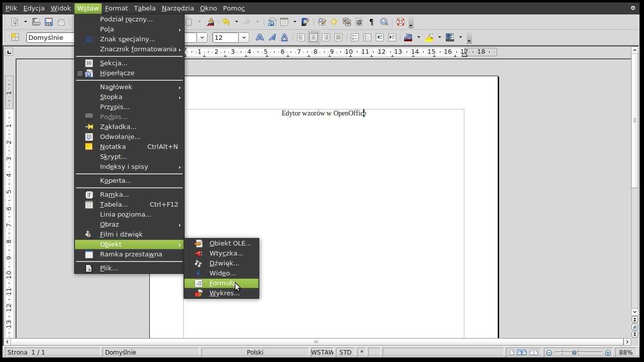Click the zoom out minus button
Screen dimensions: 644x362
pyautogui.click(x=549, y=353)
